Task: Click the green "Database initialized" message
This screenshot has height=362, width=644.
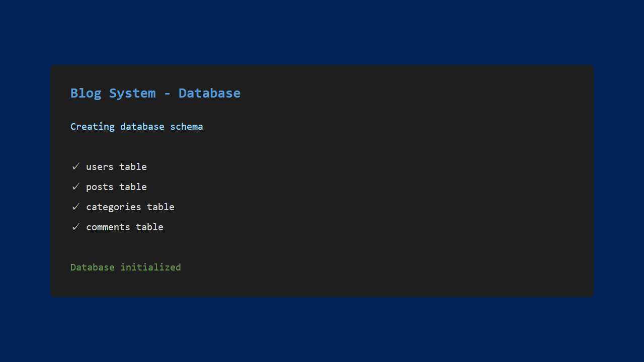Action: coord(125,267)
